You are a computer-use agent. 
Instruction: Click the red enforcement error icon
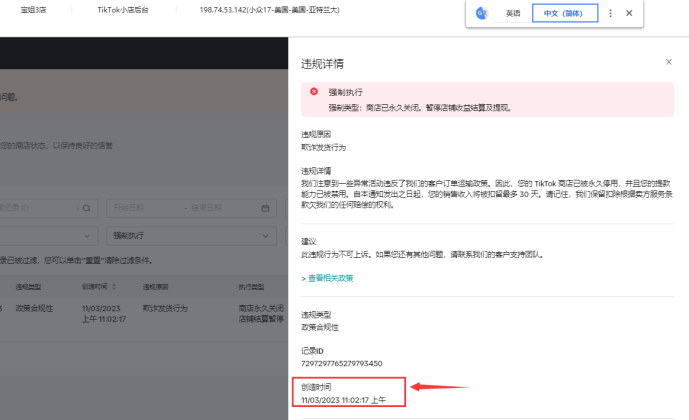pos(314,91)
